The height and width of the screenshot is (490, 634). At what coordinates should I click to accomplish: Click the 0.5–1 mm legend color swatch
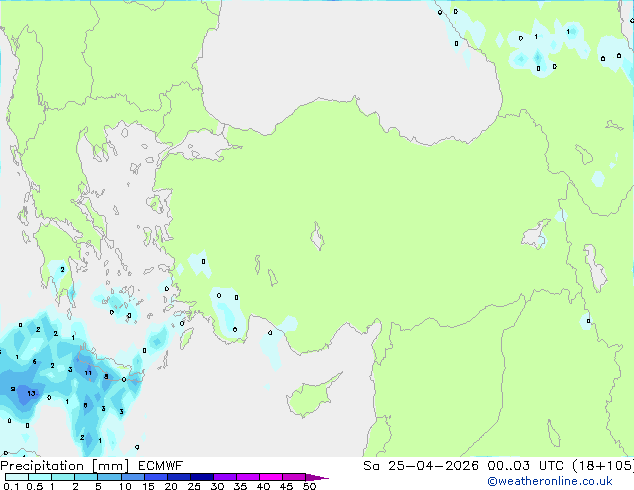click(x=40, y=477)
